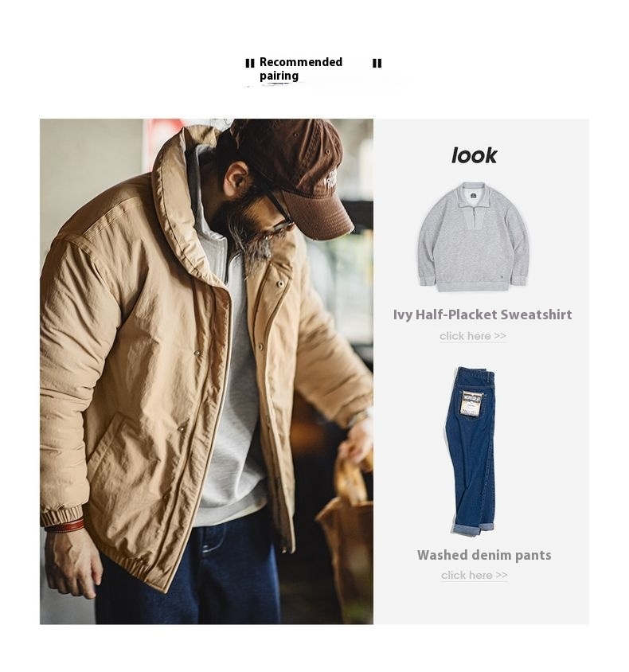Click the logo patch on the sweatshirt collar
The height and width of the screenshot is (672, 629).
[x=473, y=195]
